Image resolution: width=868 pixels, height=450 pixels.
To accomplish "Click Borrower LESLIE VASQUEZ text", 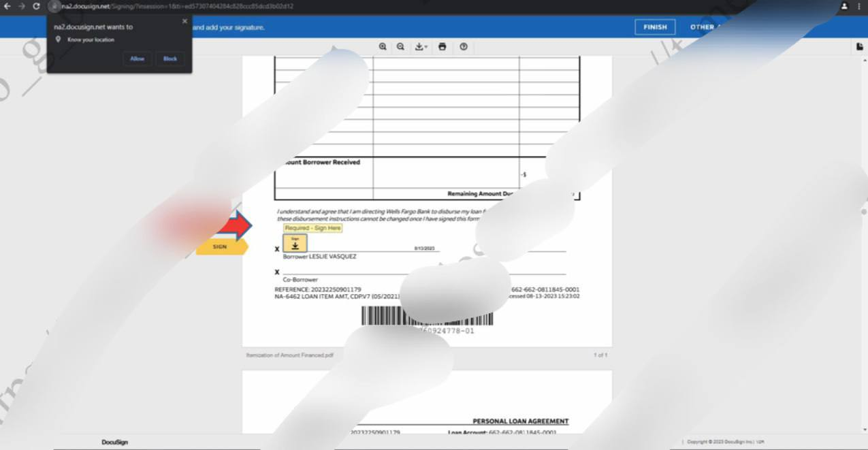I will click(x=319, y=257).
